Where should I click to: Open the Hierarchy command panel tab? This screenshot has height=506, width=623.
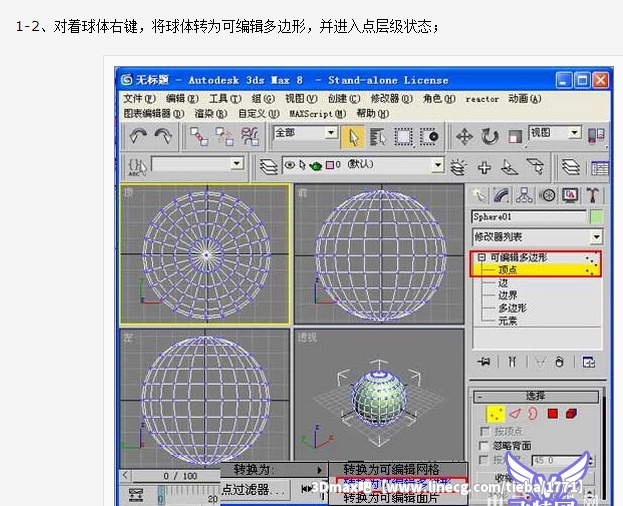point(524,195)
